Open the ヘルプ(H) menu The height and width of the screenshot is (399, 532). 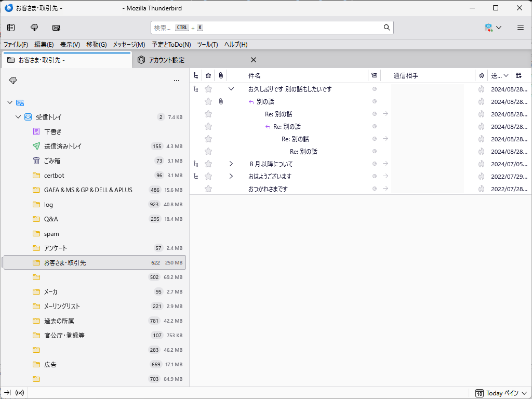tap(236, 45)
